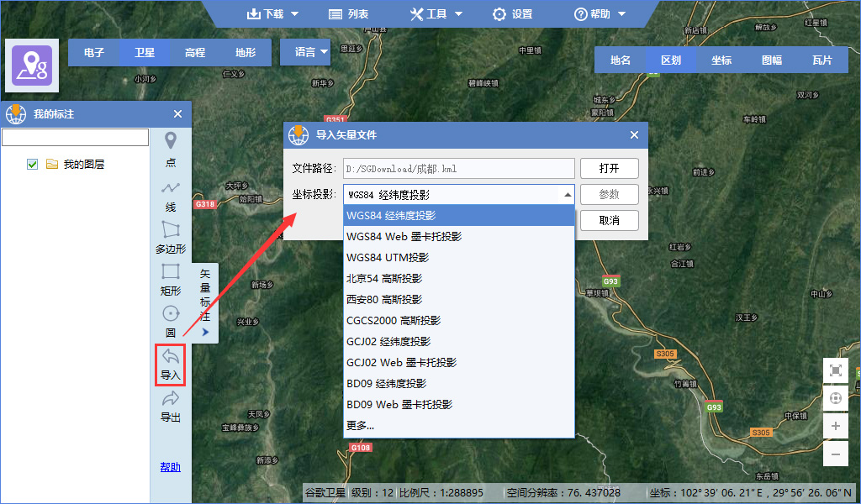
Task: Select the 矩形 rectangle tool
Action: click(x=171, y=280)
